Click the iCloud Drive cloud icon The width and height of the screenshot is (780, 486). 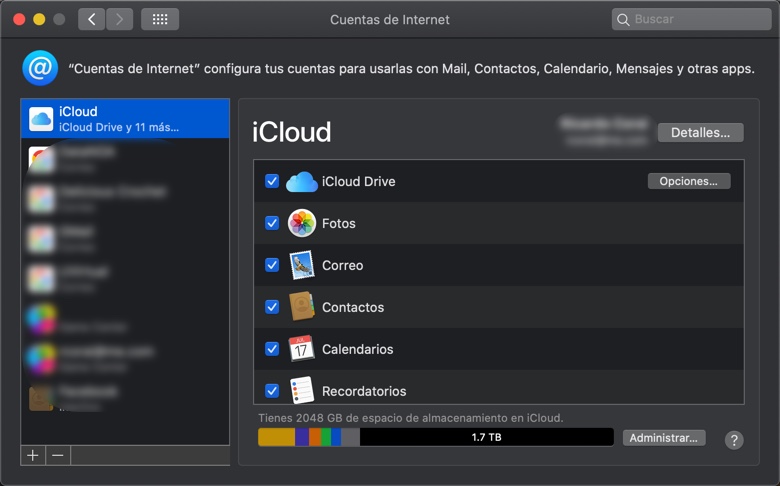pyautogui.click(x=301, y=182)
